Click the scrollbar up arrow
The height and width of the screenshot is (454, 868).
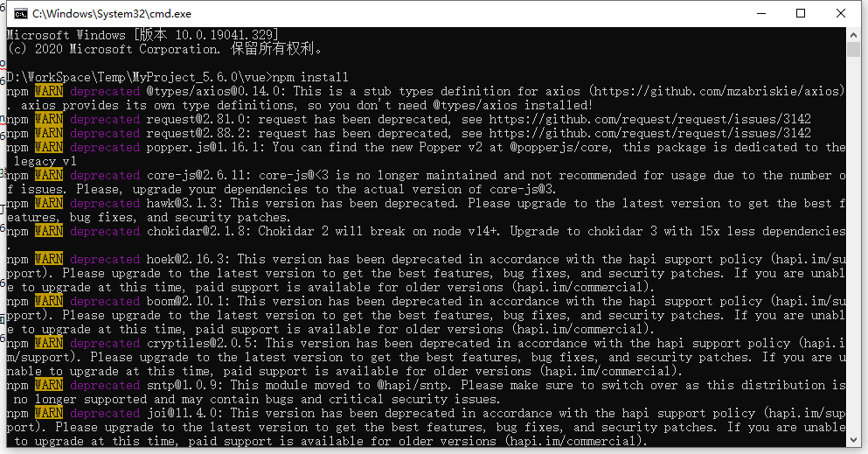(853, 34)
